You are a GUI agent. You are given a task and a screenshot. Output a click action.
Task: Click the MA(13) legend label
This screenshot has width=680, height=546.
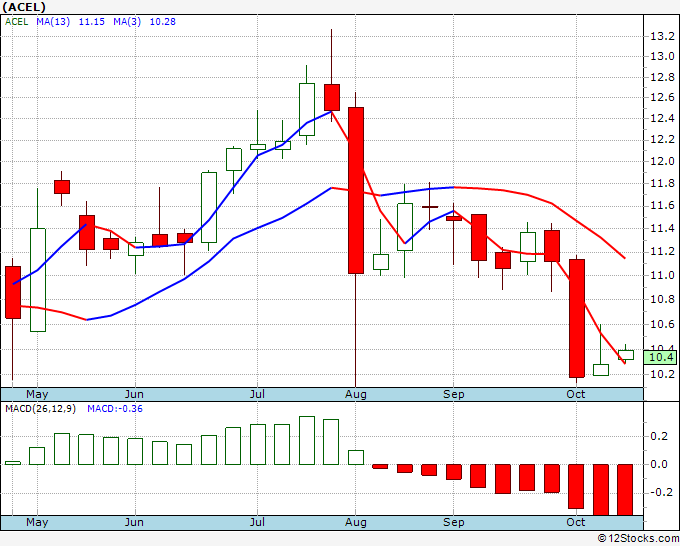pyautogui.click(x=53, y=21)
